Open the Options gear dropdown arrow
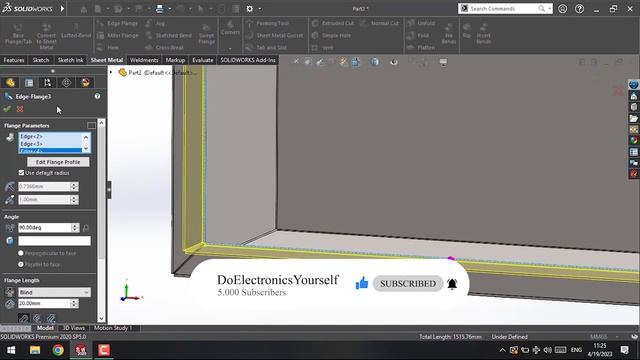Screen dimensions: 640x360 pos(260,9)
